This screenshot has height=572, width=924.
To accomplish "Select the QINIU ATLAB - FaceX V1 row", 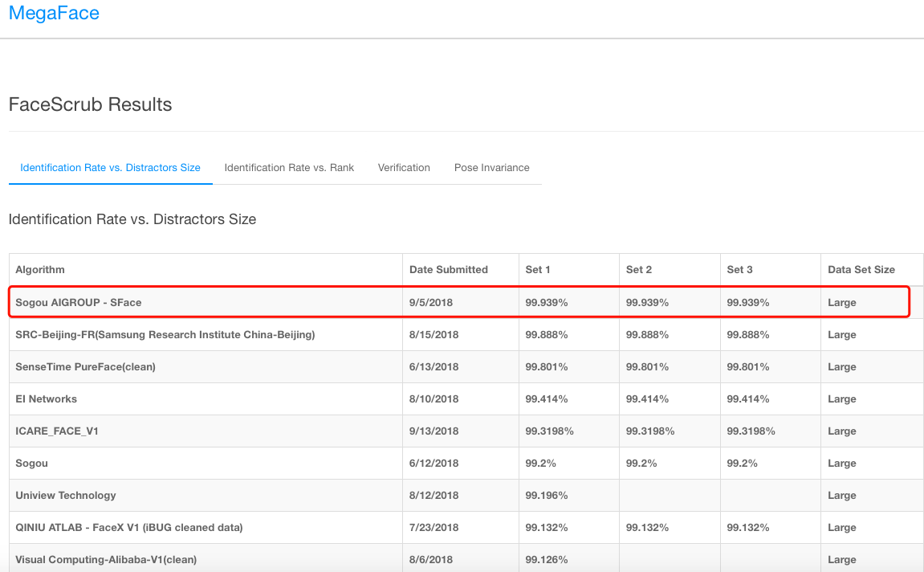I will click(x=128, y=528).
